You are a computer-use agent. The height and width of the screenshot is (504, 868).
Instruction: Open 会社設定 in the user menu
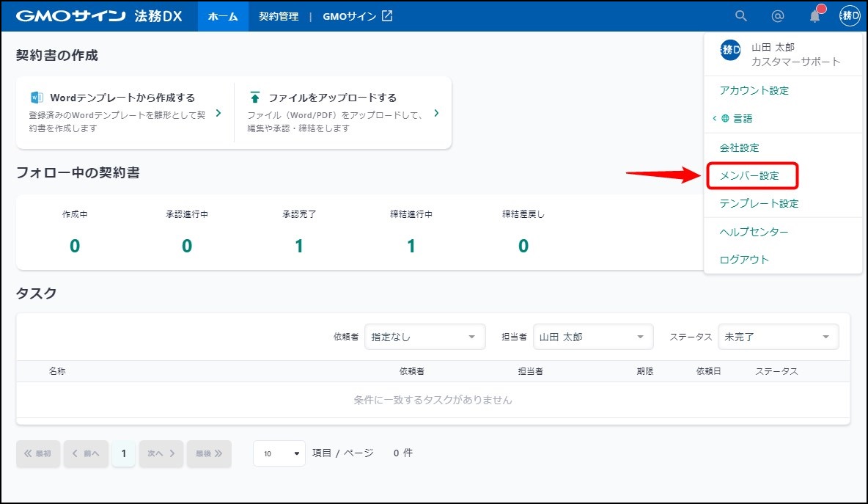click(739, 147)
